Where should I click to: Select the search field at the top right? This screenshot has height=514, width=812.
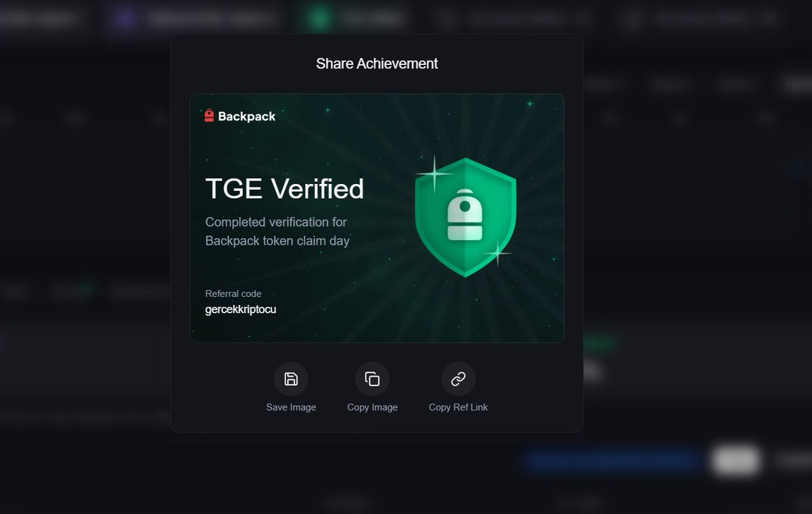[x=704, y=18]
